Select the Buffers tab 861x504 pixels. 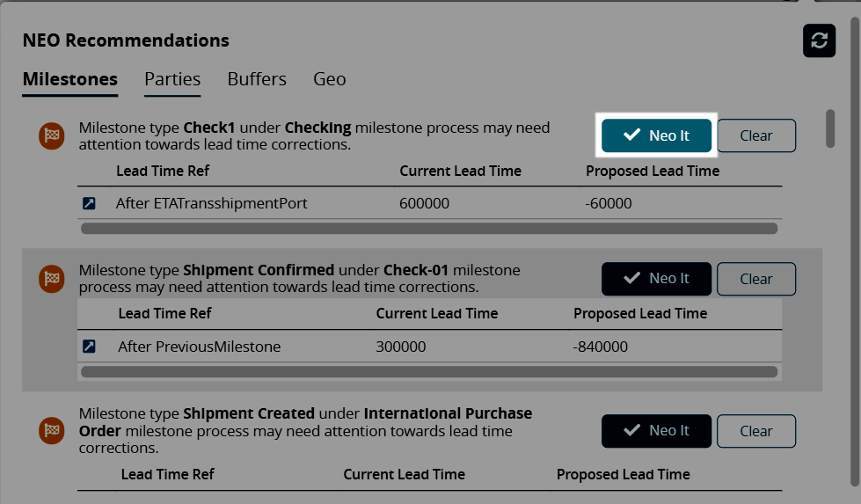click(257, 79)
